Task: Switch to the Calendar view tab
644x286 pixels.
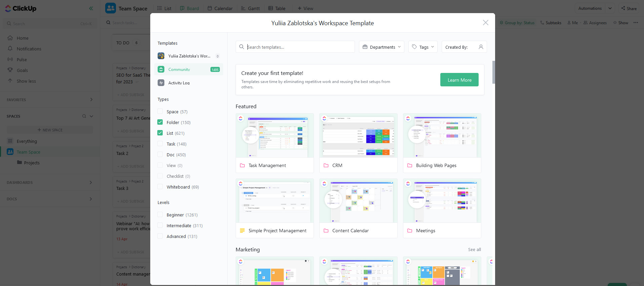Action: click(x=220, y=8)
